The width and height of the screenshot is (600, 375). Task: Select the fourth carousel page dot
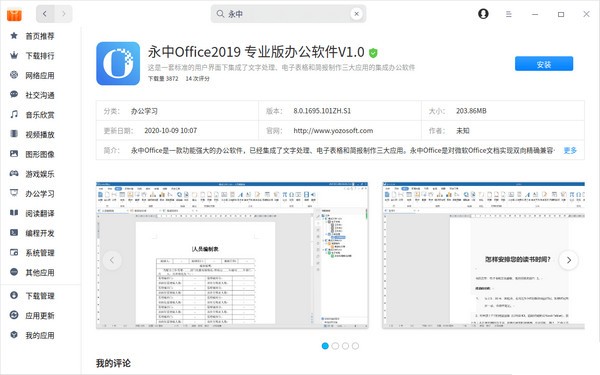[355, 346]
